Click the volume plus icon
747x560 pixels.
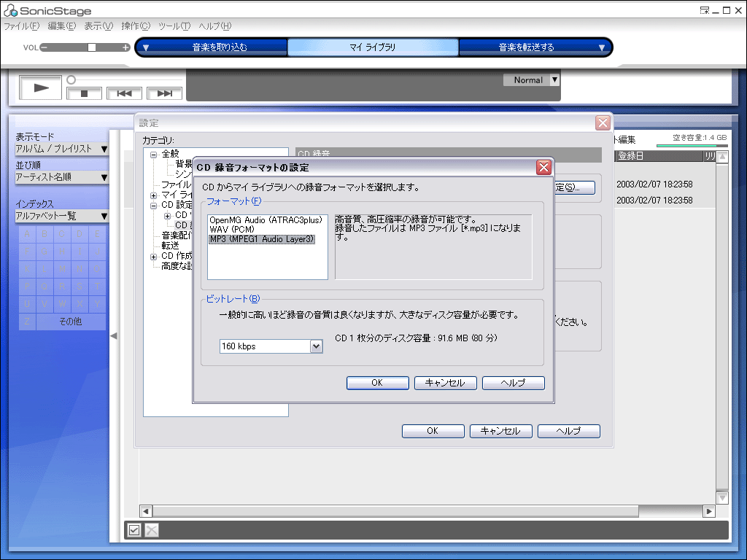point(125,47)
